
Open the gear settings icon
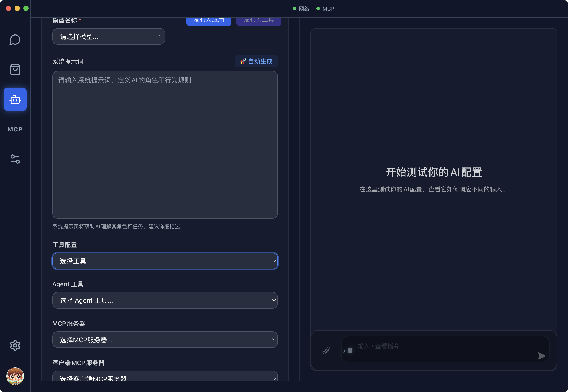point(15,346)
